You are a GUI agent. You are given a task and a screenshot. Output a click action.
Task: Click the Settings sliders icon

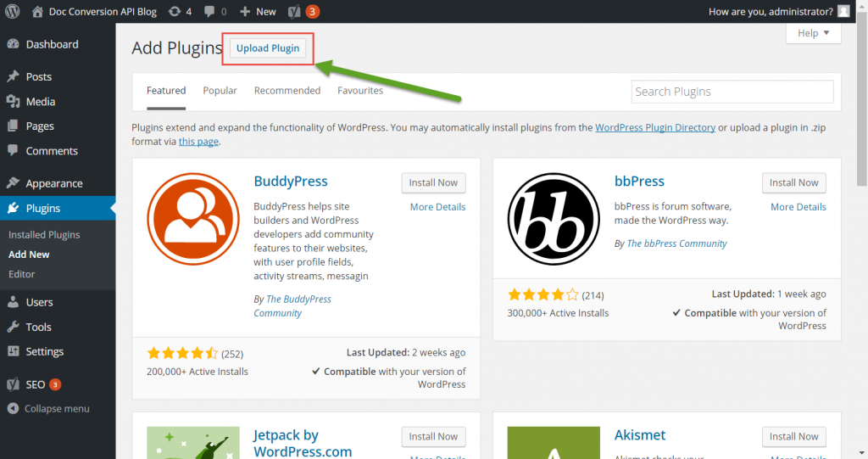(14, 351)
